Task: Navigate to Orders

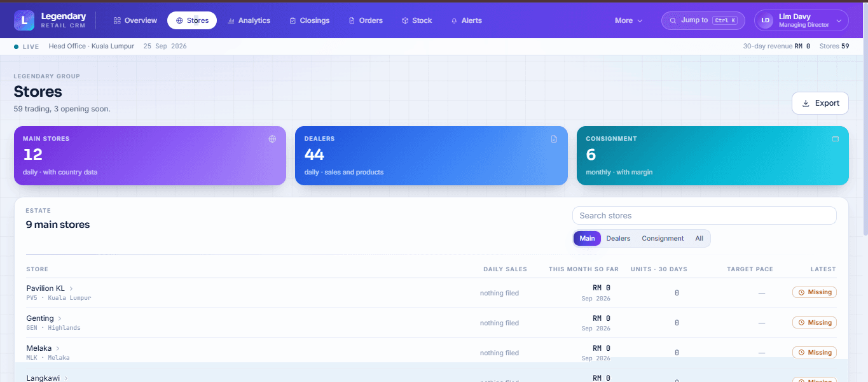Action: tap(366, 20)
